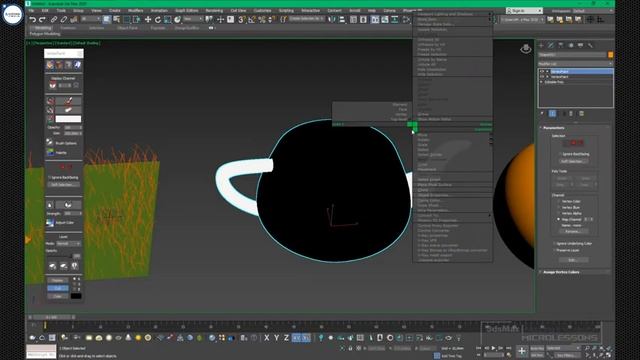Choose Hide Selection in the quad menu
Screen dimensions: 640x360
(452, 75)
